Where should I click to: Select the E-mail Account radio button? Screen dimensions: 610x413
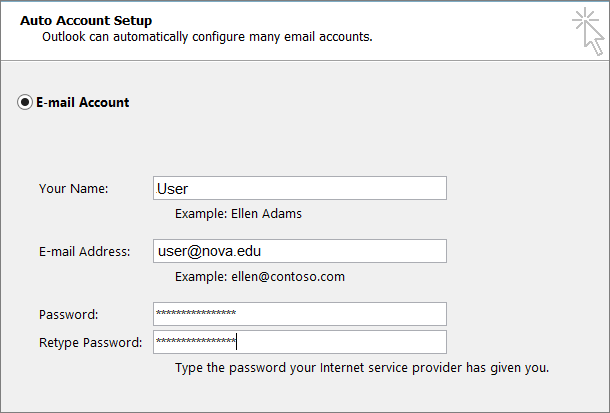[x=26, y=102]
